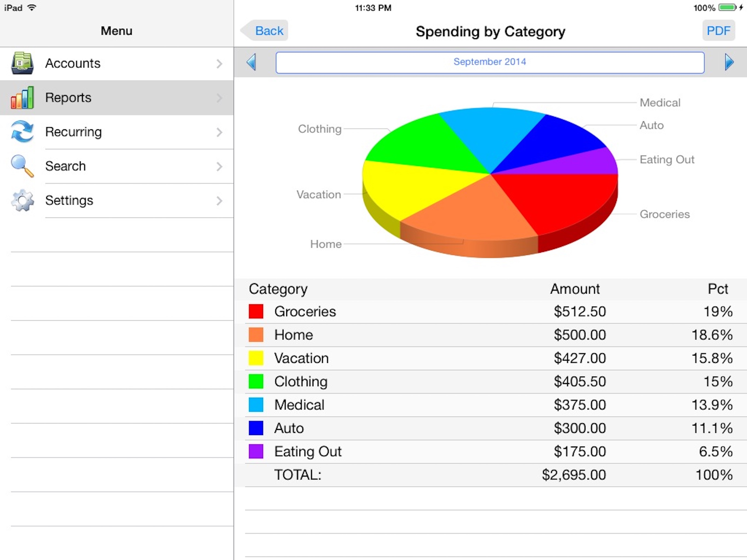This screenshot has height=560, width=747.
Task: Click the red Groceries color swatch
Action: pos(256,311)
